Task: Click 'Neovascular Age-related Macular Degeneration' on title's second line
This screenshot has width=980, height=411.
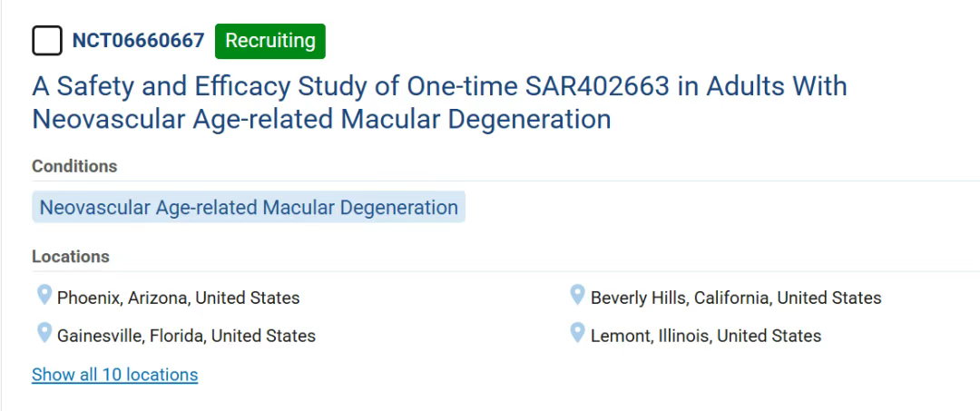Action: 321,119
